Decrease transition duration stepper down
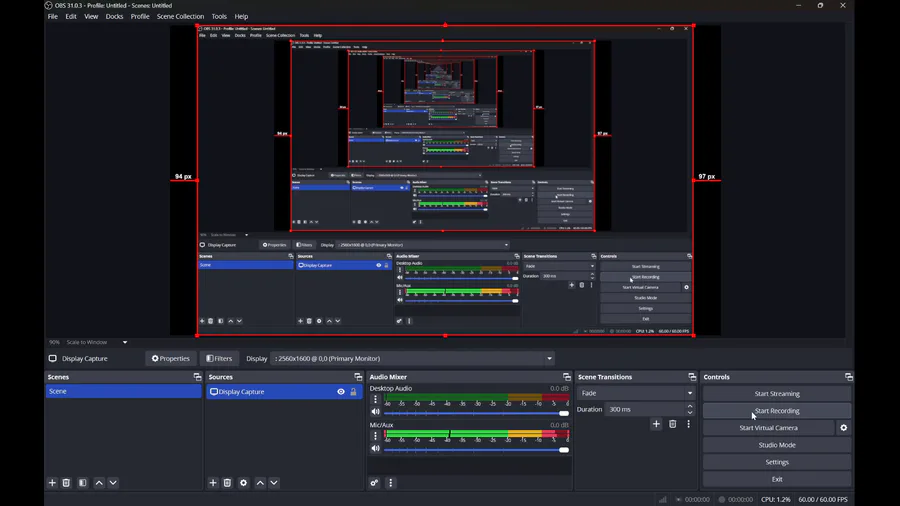Image resolution: width=900 pixels, height=506 pixels. coord(690,412)
